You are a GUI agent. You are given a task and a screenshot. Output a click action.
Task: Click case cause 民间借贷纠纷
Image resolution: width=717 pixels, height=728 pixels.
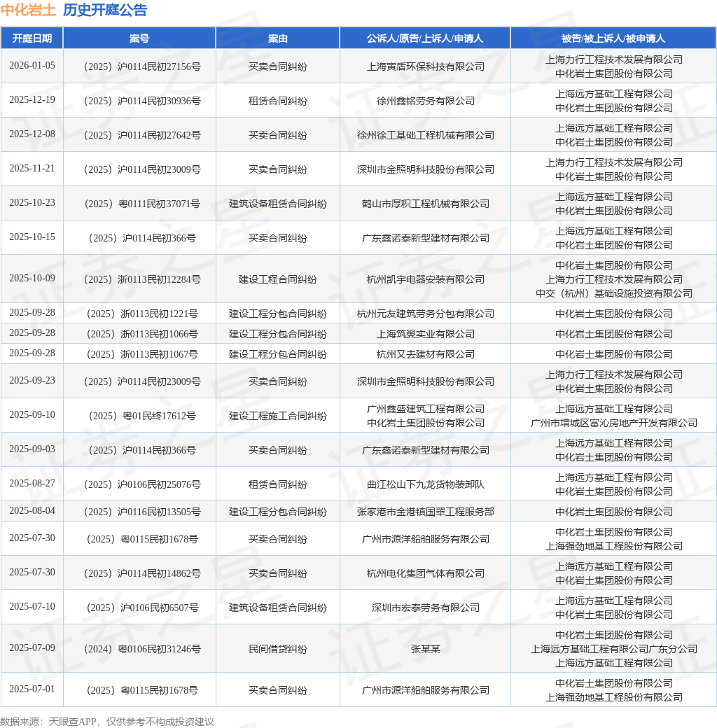pyautogui.click(x=278, y=650)
